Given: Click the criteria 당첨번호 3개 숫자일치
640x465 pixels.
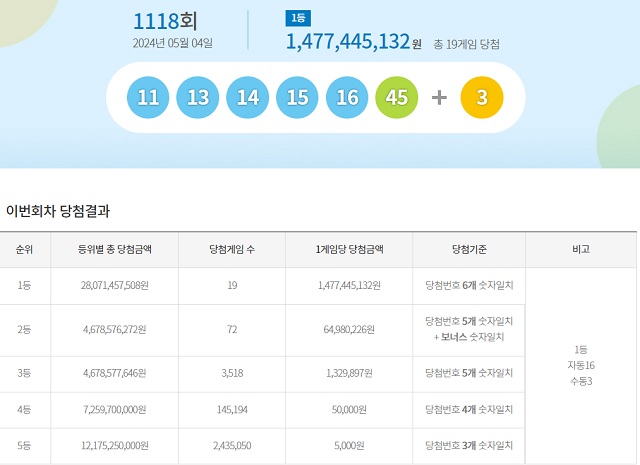Looking at the screenshot, I should (469, 445).
